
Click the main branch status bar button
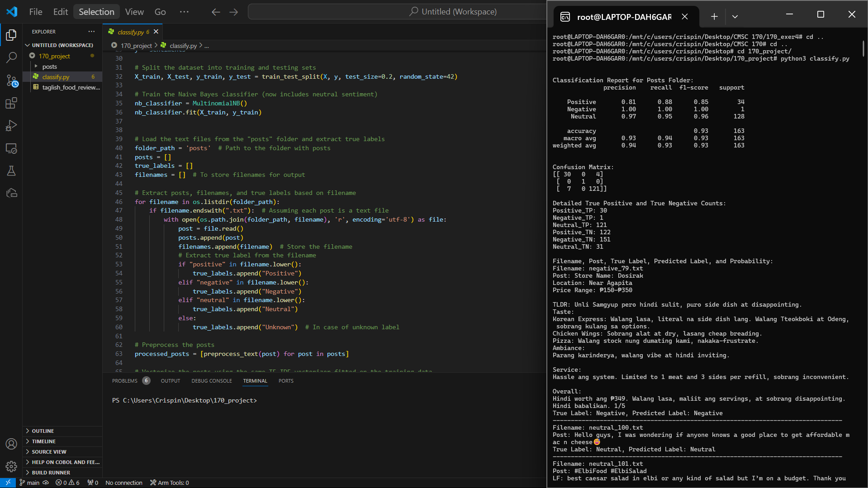[29, 483]
